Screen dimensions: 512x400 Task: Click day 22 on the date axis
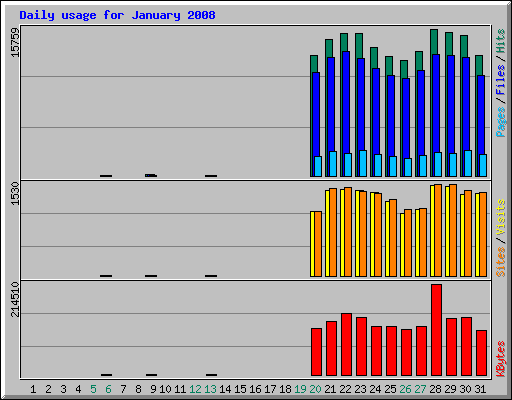(x=345, y=389)
